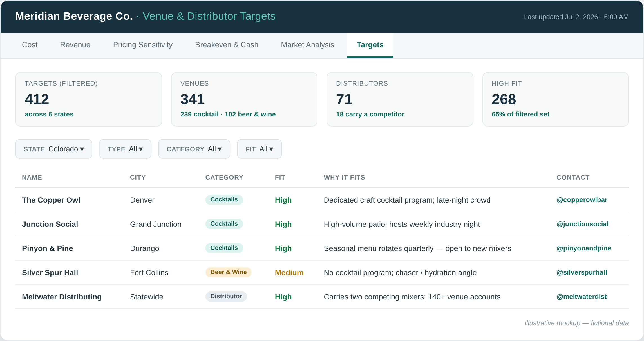Viewport: 644px width, 341px height.
Task: Click the Beer & Wine category tag
Action: click(229, 272)
